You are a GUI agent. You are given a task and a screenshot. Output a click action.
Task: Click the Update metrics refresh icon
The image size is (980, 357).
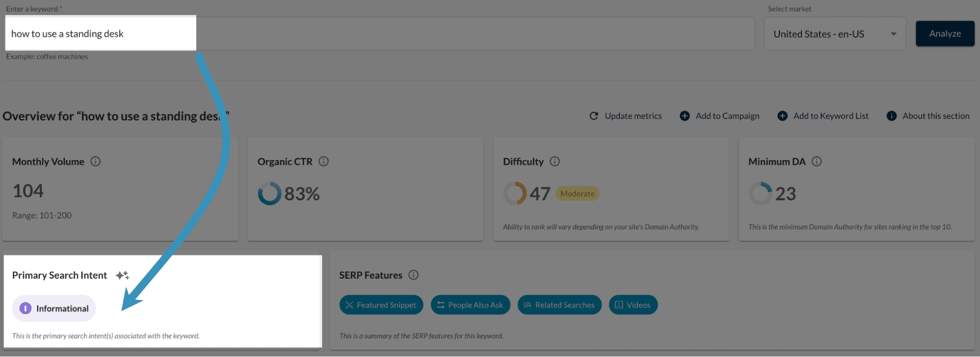pyautogui.click(x=594, y=116)
